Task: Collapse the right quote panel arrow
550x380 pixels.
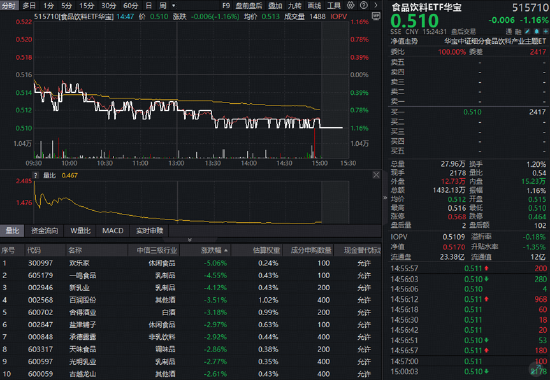Action: pos(385,198)
